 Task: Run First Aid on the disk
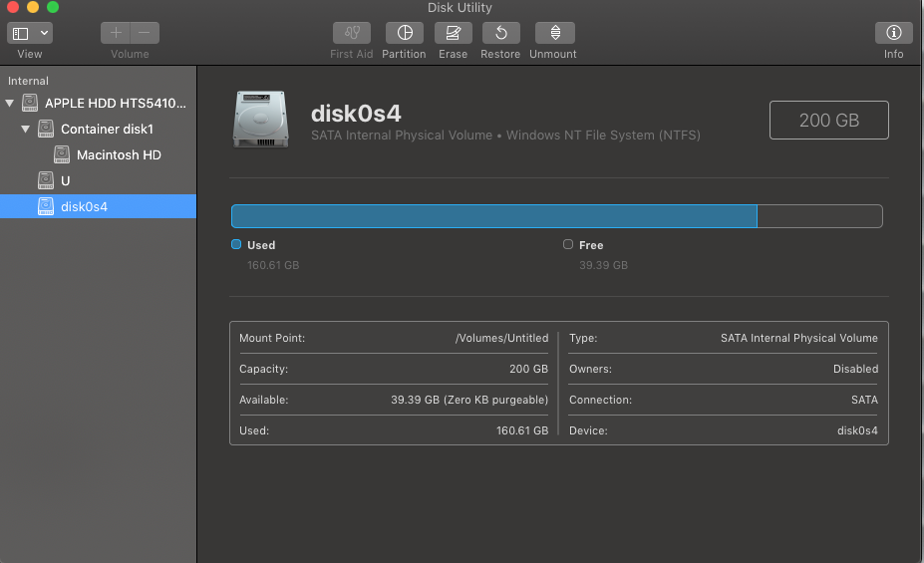pyautogui.click(x=352, y=33)
